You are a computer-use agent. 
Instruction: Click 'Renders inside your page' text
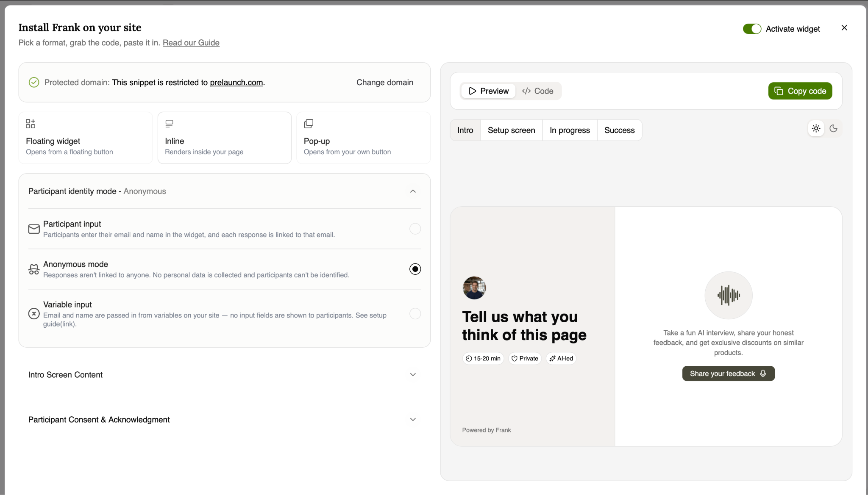(x=204, y=152)
